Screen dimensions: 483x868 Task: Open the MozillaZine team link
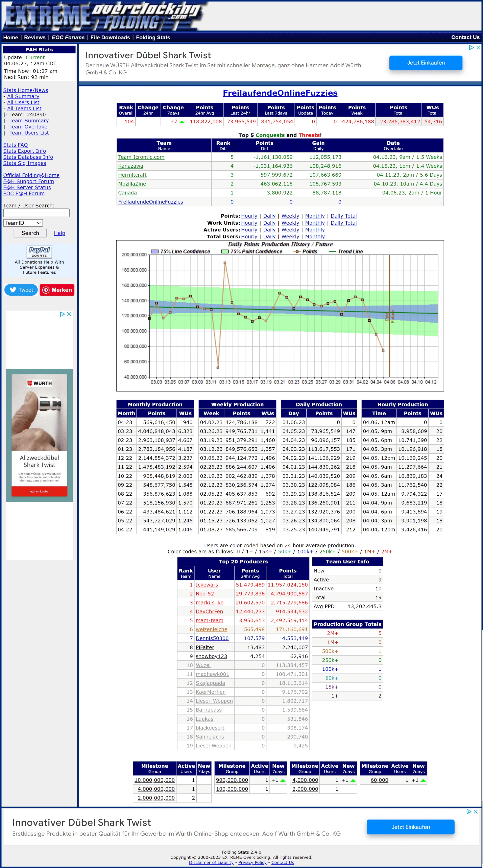point(132,184)
